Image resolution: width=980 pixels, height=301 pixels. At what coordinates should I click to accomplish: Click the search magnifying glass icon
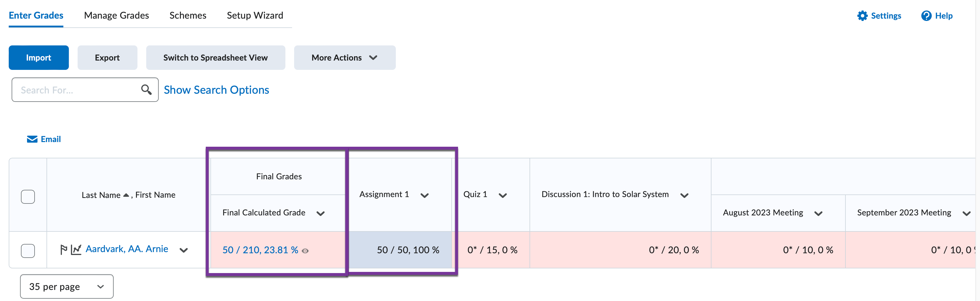point(146,90)
